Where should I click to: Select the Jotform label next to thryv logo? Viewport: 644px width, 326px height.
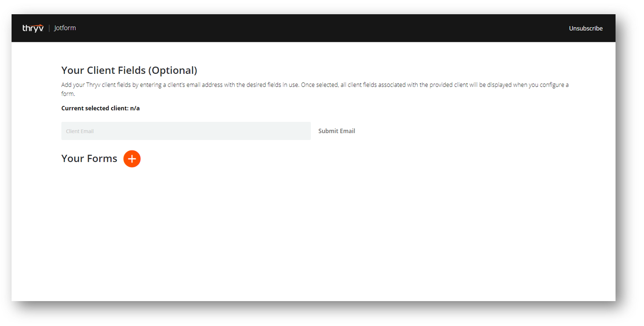[x=65, y=28]
